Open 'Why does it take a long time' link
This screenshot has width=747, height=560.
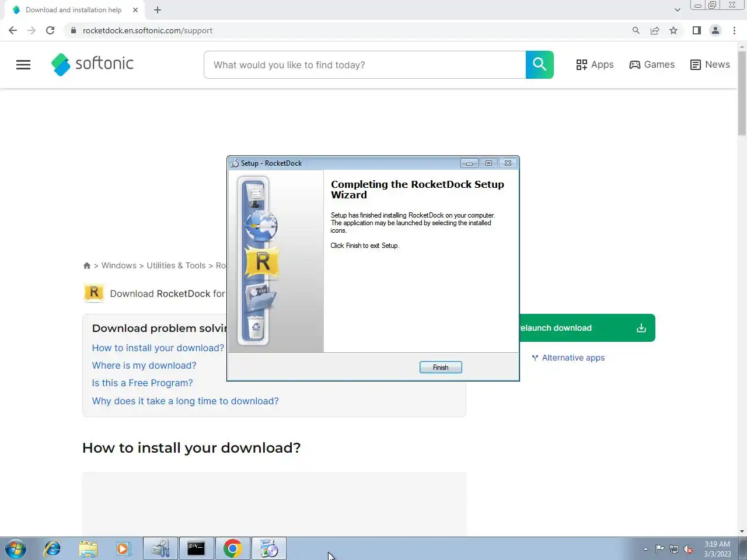click(x=186, y=401)
